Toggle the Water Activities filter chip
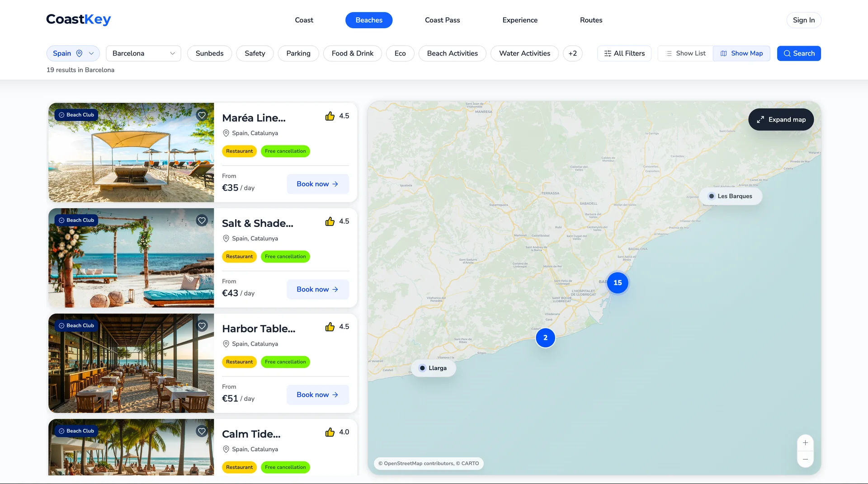This screenshot has height=484, width=868. click(x=524, y=53)
